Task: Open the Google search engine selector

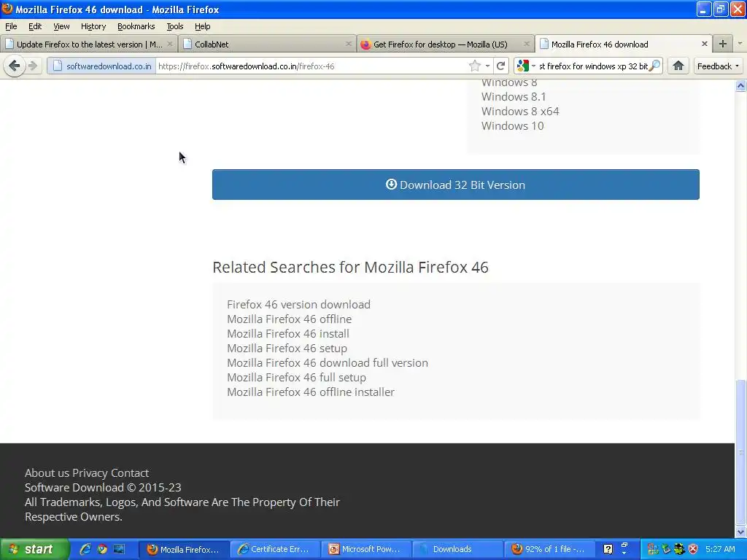Action: [526, 66]
